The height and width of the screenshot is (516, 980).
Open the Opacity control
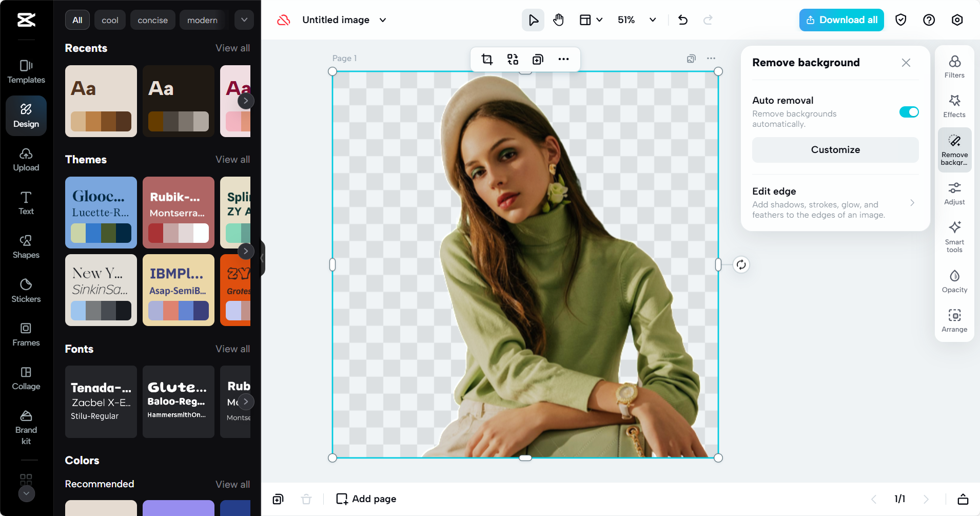pos(954,281)
